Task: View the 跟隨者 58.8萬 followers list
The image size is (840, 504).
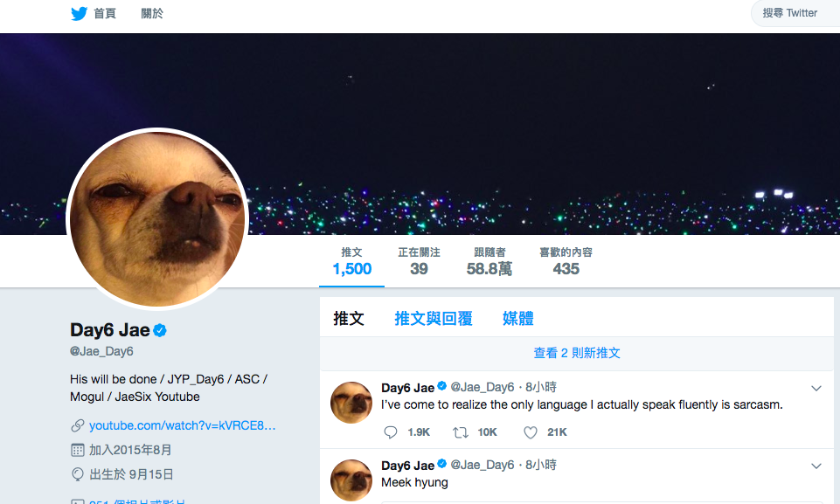Action: pos(489,261)
